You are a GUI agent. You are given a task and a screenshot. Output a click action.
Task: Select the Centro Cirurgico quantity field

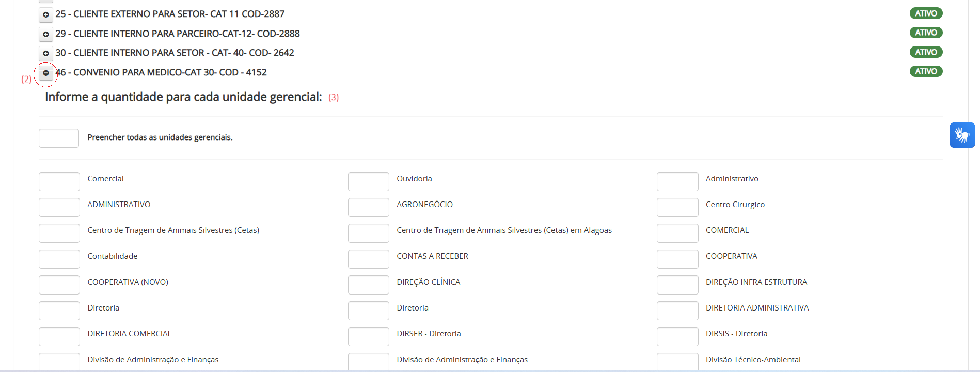pyautogui.click(x=677, y=207)
